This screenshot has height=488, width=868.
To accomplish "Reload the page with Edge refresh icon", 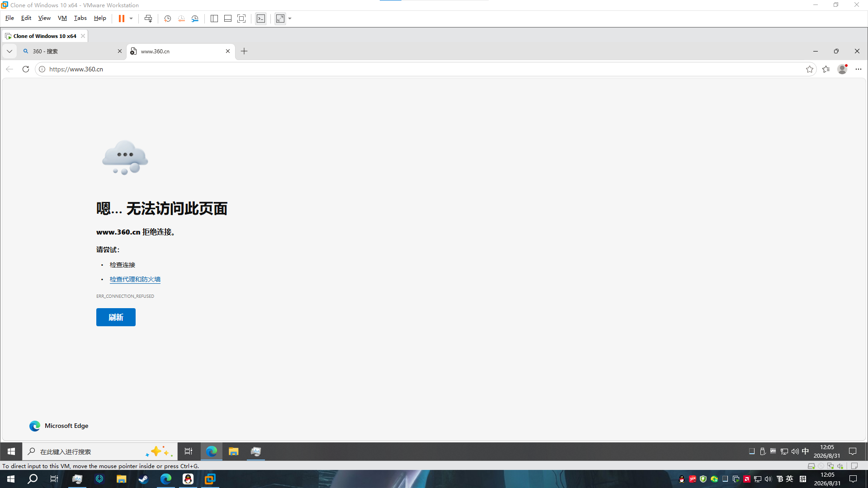I will pyautogui.click(x=26, y=69).
